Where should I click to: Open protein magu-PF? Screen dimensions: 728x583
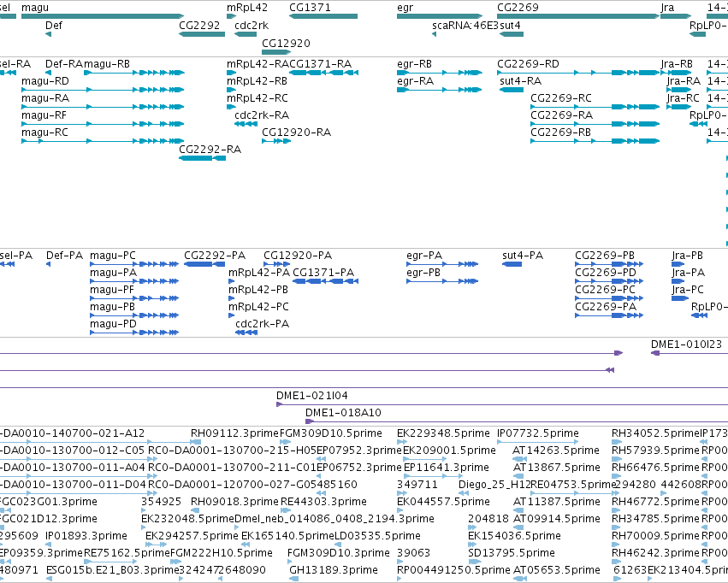point(112,290)
